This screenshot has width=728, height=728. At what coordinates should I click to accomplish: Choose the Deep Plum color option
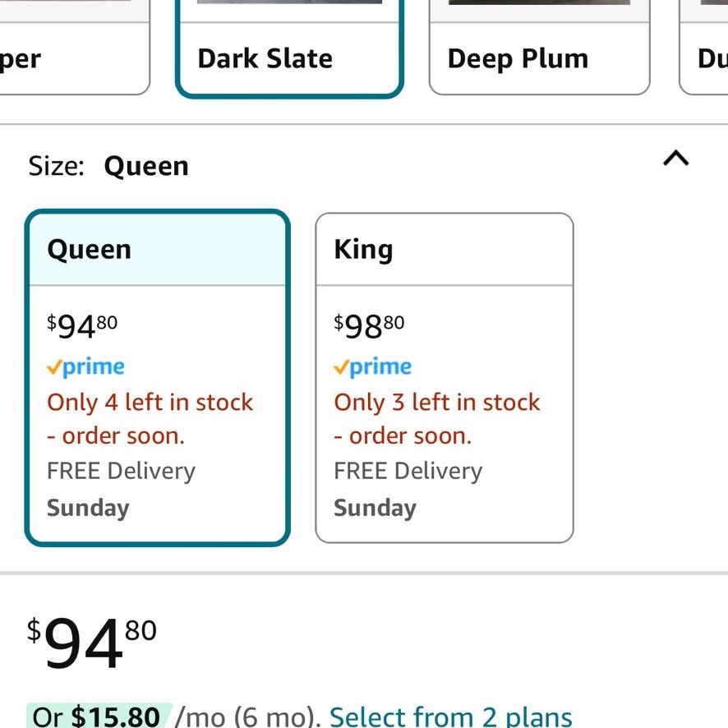[x=540, y=47]
